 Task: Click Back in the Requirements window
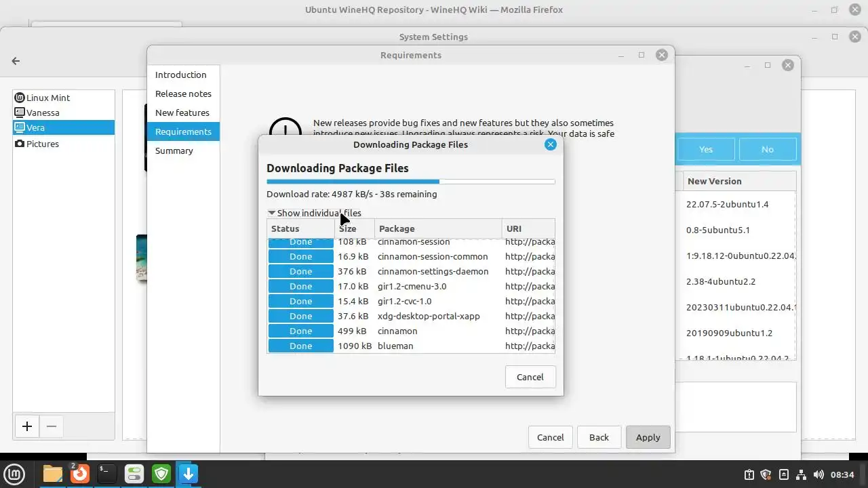599,437
